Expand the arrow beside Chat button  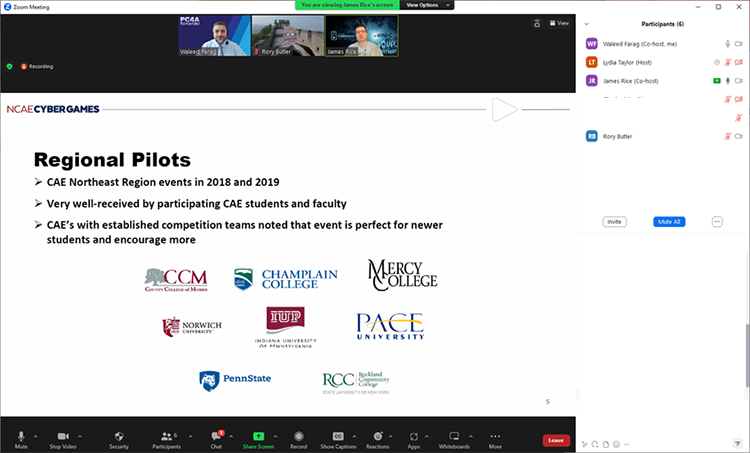pos(232,436)
